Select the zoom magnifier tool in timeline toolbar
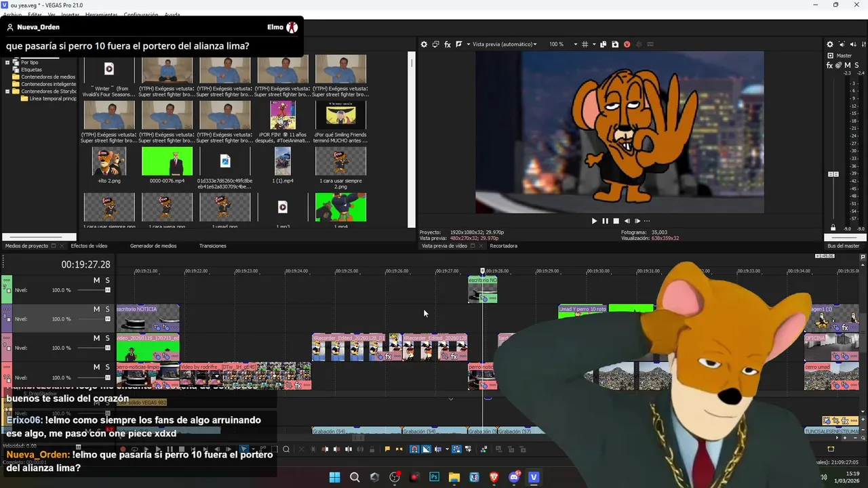Image resolution: width=868 pixels, height=488 pixels. [x=286, y=449]
